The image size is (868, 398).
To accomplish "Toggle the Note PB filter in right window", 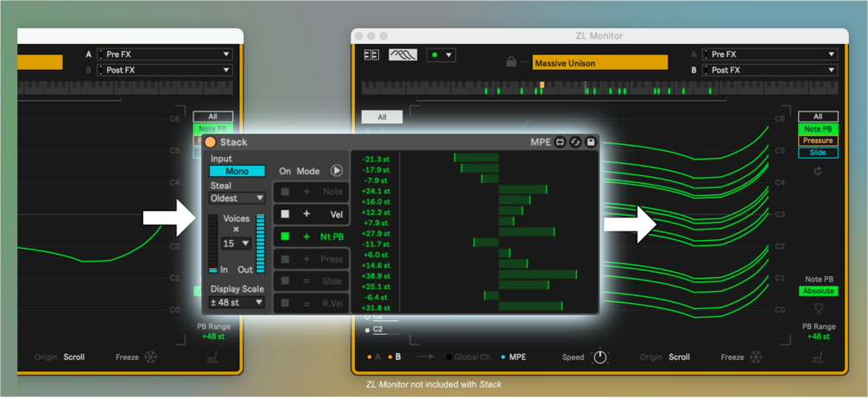I will pos(818,129).
